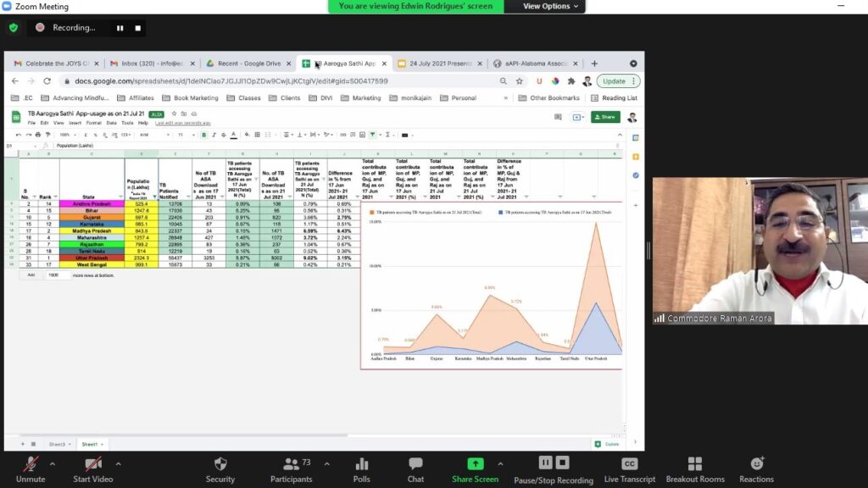The image size is (868, 488).
Task: Select the Sheet3 tab in the spreadsheet
Action: pyautogui.click(x=57, y=444)
